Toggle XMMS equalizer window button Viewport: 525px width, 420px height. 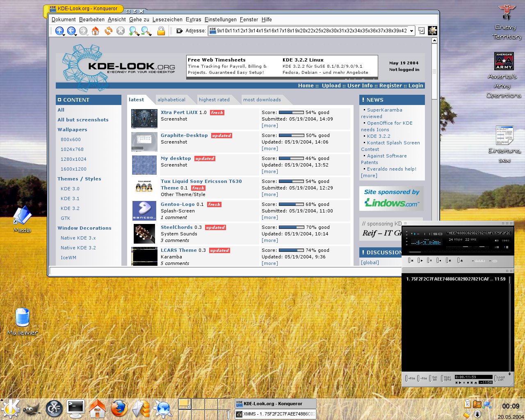pos(497,247)
